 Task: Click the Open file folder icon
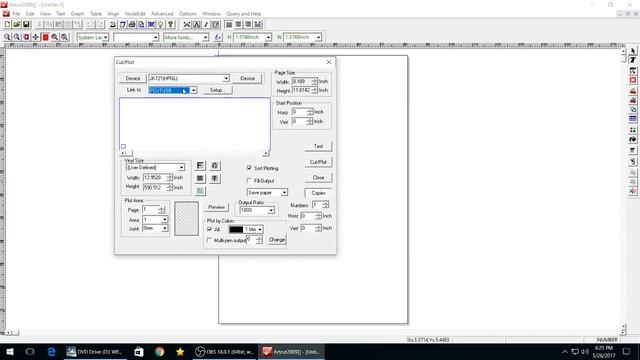(17, 24)
